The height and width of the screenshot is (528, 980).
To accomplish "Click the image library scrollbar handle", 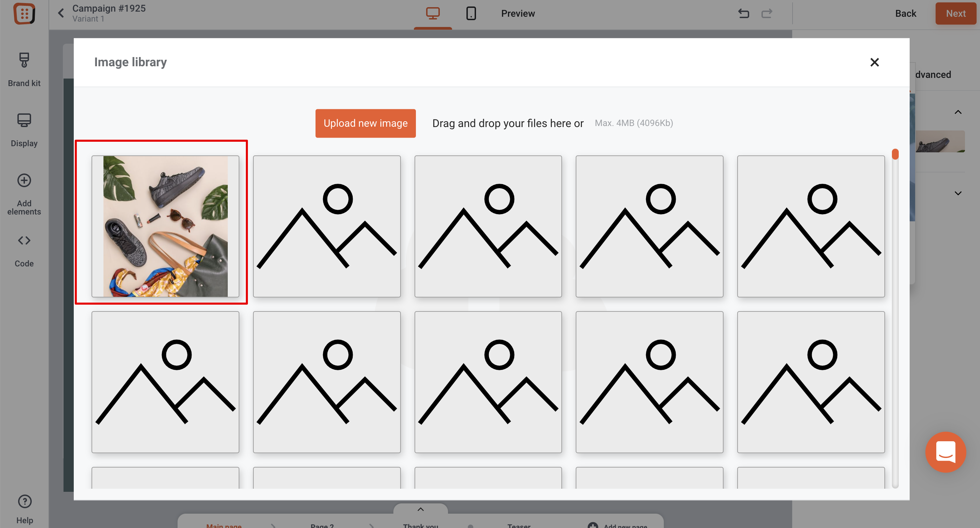I will [x=895, y=154].
